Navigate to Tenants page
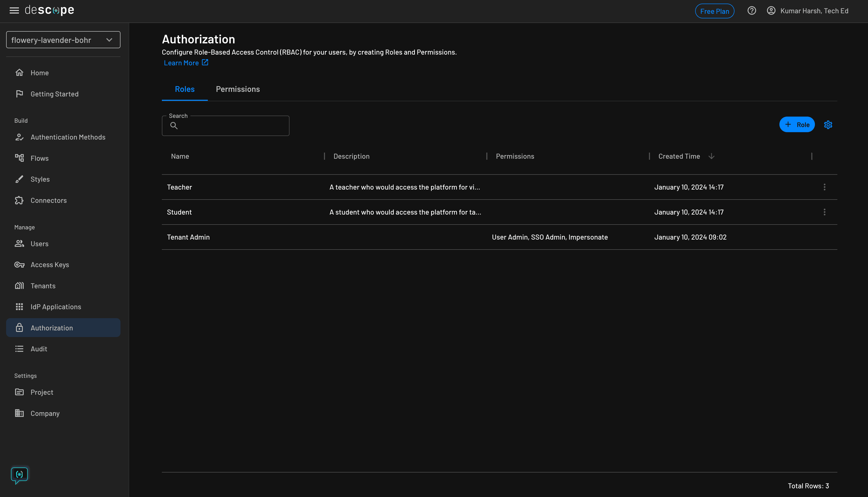Image resolution: width=868 pixels, height=497 pixels. (43, 286)
